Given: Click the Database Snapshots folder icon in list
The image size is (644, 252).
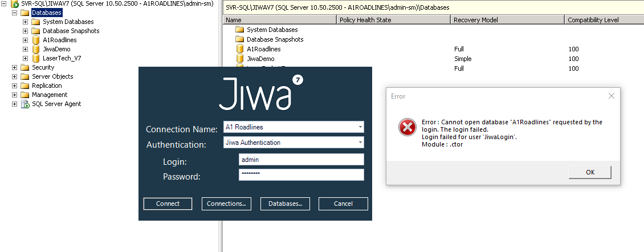Looking at the screenshot, I should click(240, 39).
